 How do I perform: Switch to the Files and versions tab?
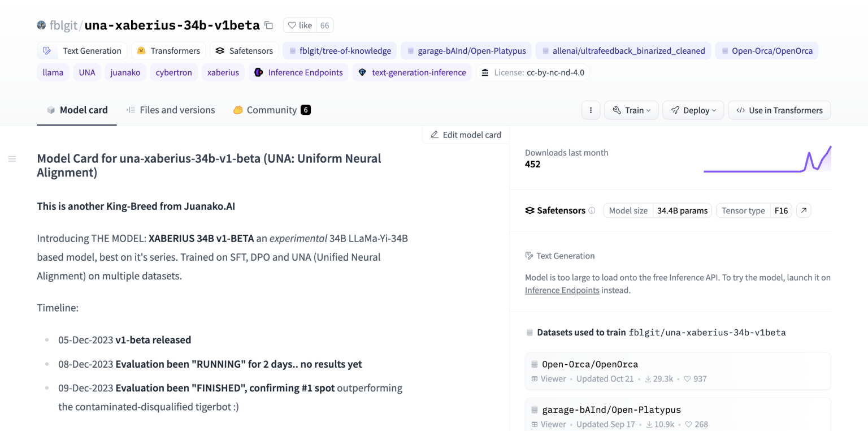(x=170, y=110)
